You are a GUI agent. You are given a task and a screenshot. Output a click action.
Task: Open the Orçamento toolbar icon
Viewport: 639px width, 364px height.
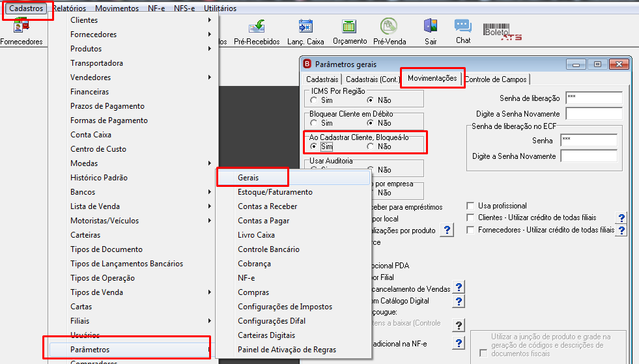tap(350, 32)
